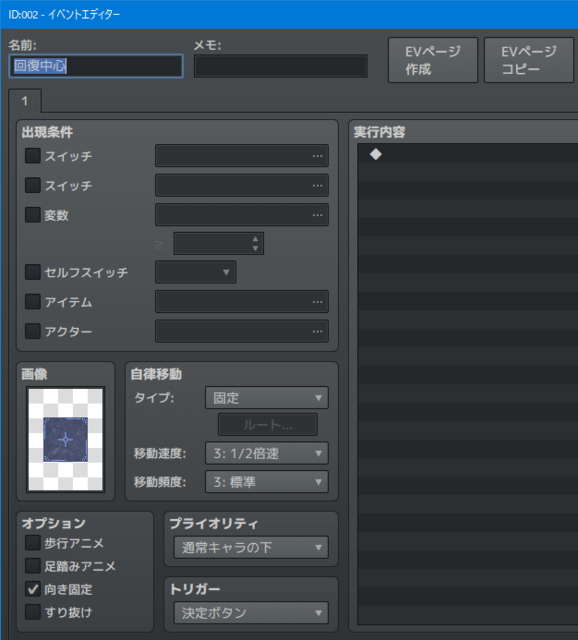Enable the アクター condition checkbox
The image size is (578, 640).
33,331
